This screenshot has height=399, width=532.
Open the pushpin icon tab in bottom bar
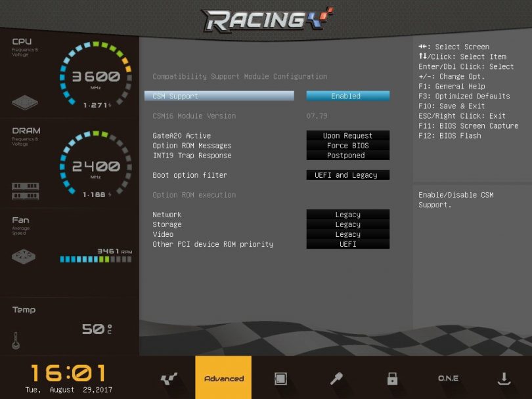click(x=336, y=379)
